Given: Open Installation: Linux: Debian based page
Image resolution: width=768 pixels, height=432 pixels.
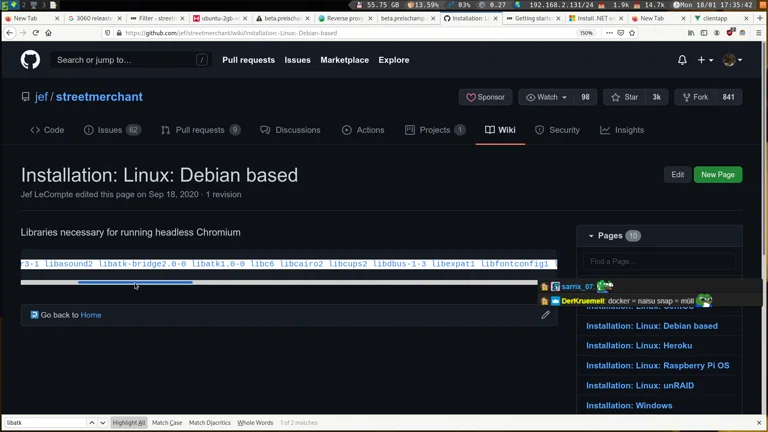Looking at the screenshot, I should coord(652,326).
